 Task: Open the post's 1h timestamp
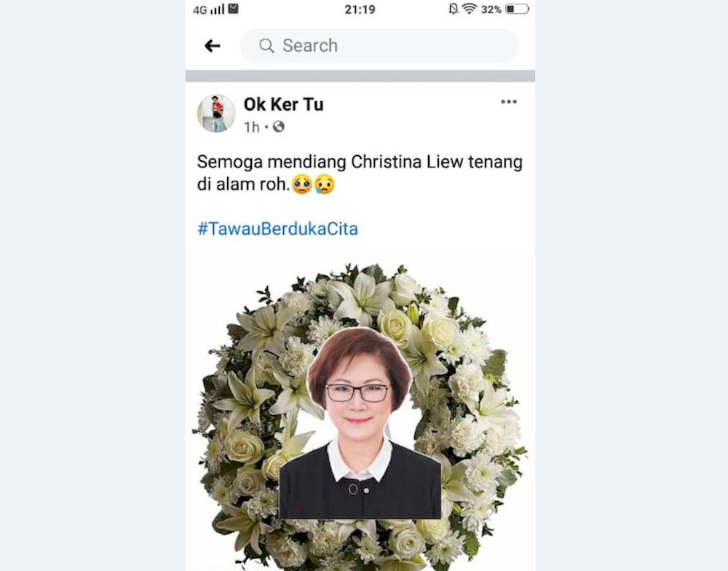click(252, 127)
